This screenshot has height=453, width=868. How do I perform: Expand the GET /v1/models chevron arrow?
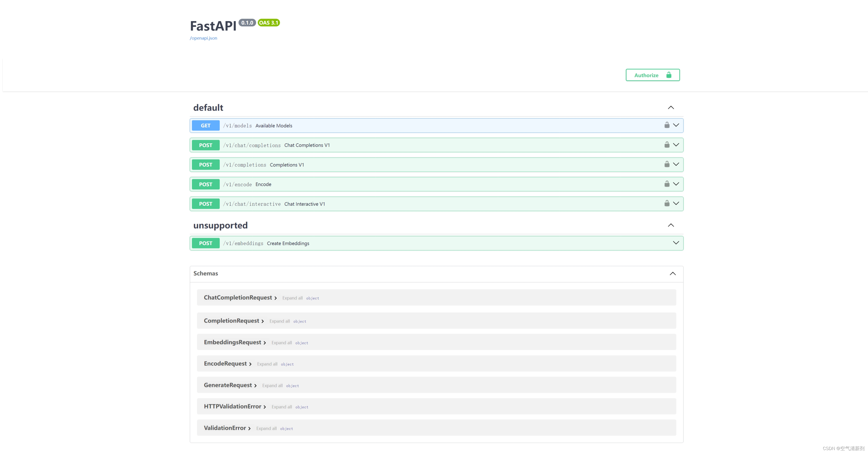coord(676,125)
